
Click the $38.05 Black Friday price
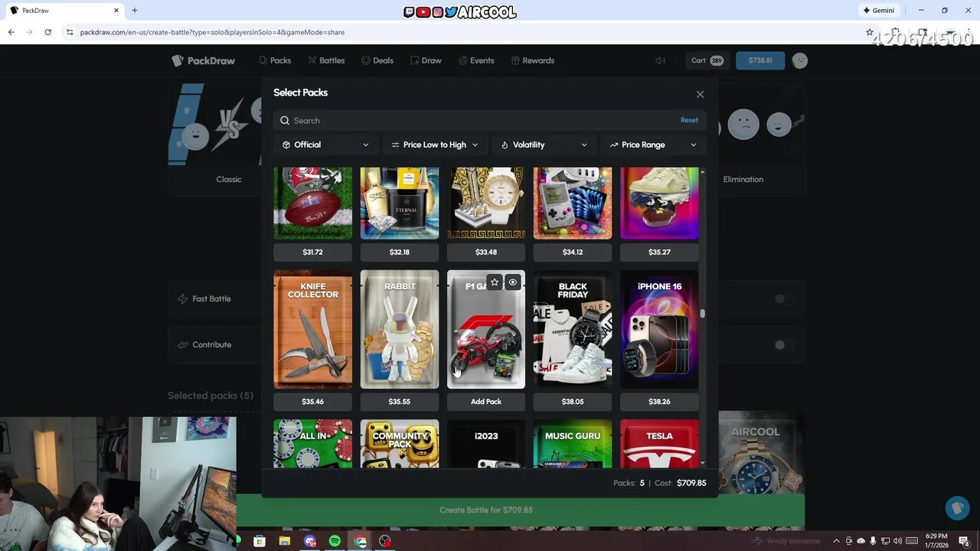click(573, 401)
